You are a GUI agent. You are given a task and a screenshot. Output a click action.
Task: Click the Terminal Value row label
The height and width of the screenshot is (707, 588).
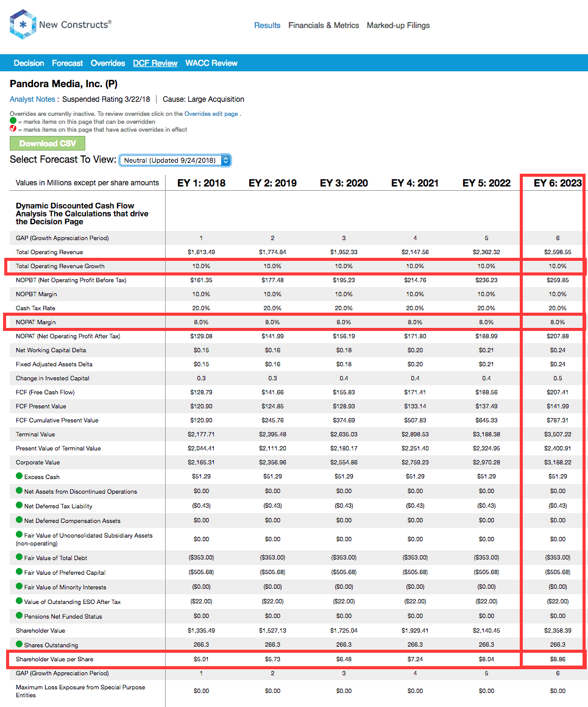coord(35,434)
